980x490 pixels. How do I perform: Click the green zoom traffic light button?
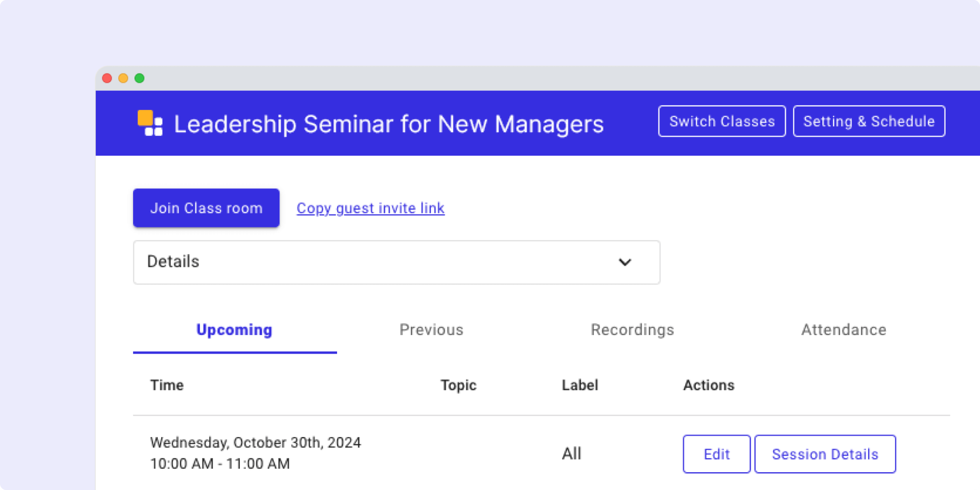coord(140,78)
